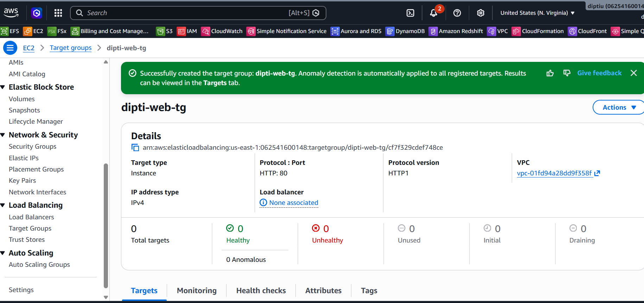Copy the target group ARN
The height and width of the screenshot is (303, 644).
(x=135, y=148)
